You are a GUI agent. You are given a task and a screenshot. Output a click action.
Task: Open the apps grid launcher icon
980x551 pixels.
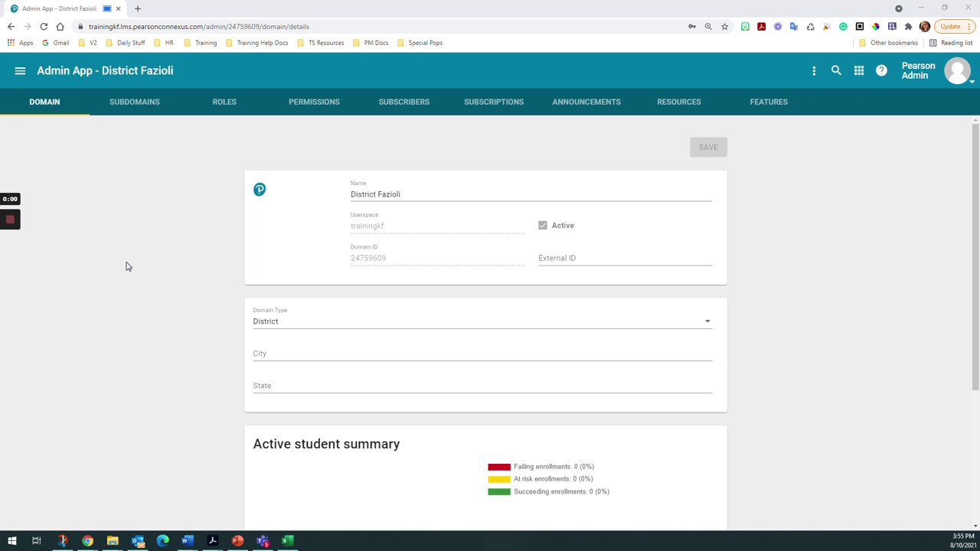859,70
